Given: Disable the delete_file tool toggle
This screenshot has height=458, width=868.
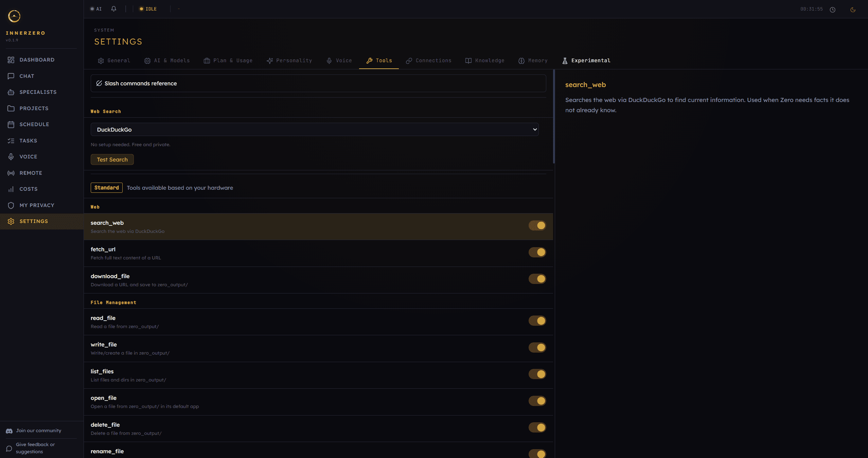Looking at the screenshot, I should [x=537, y=427].
